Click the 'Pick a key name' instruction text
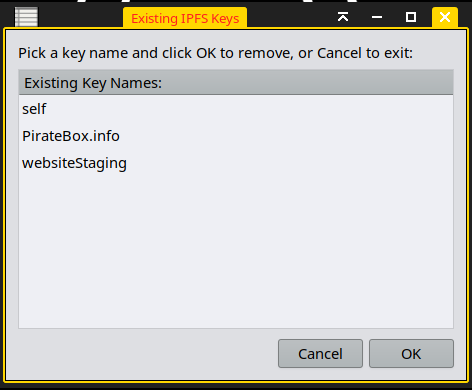This screenshot has width=472, height=390. (x=215, y=53)
